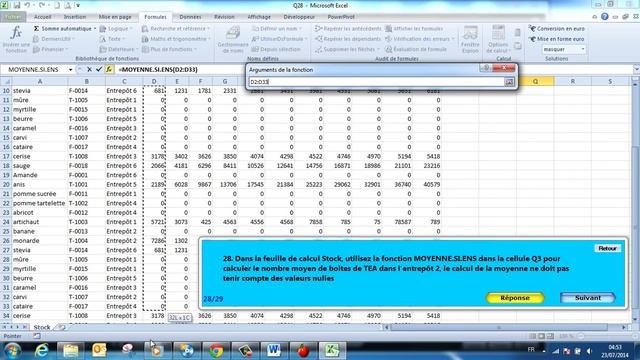Toggle Afficher les formules
The image size is (640, 360).
(x=414, y=29)
